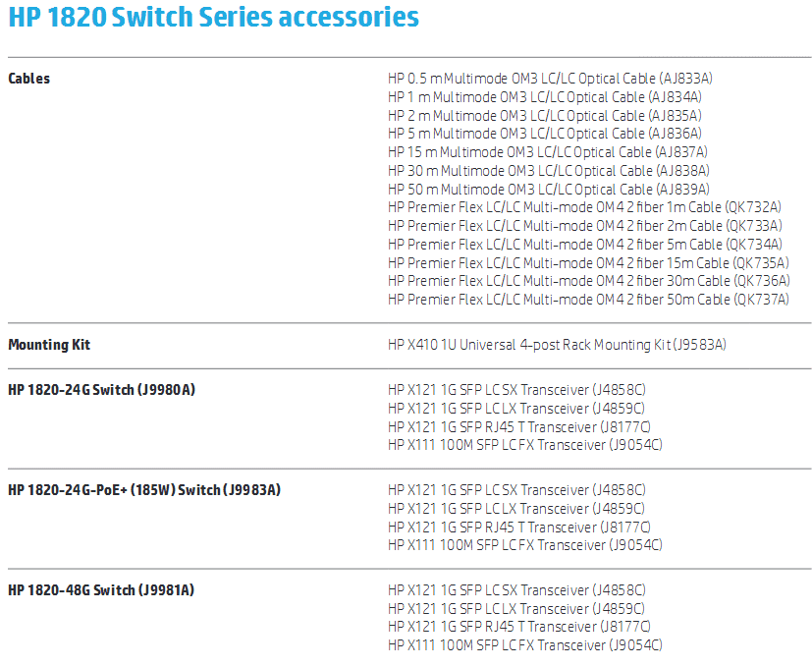
Task: Click the 5 m OM3 cable AJ836A entry
Action: tap(545, 134)
